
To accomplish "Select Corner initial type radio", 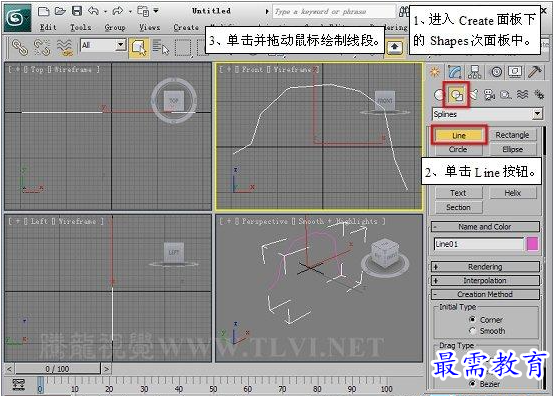I will pyautogui.click(x=472, y=319).
